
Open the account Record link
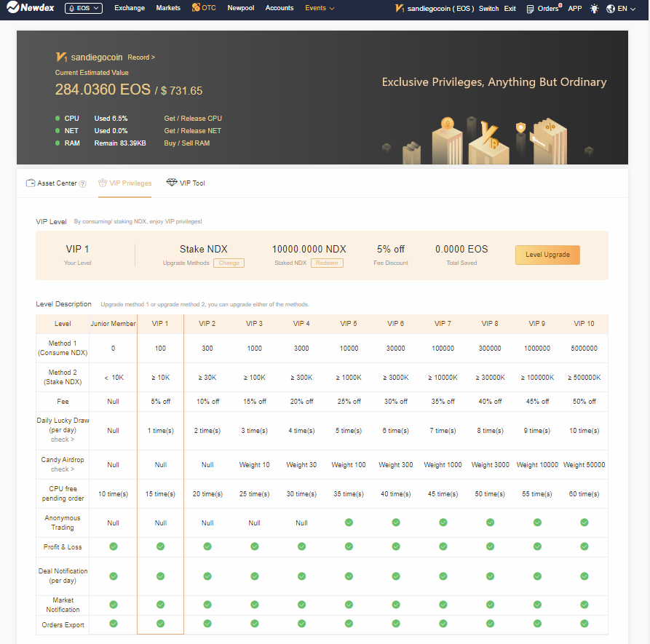coord(141,57)
